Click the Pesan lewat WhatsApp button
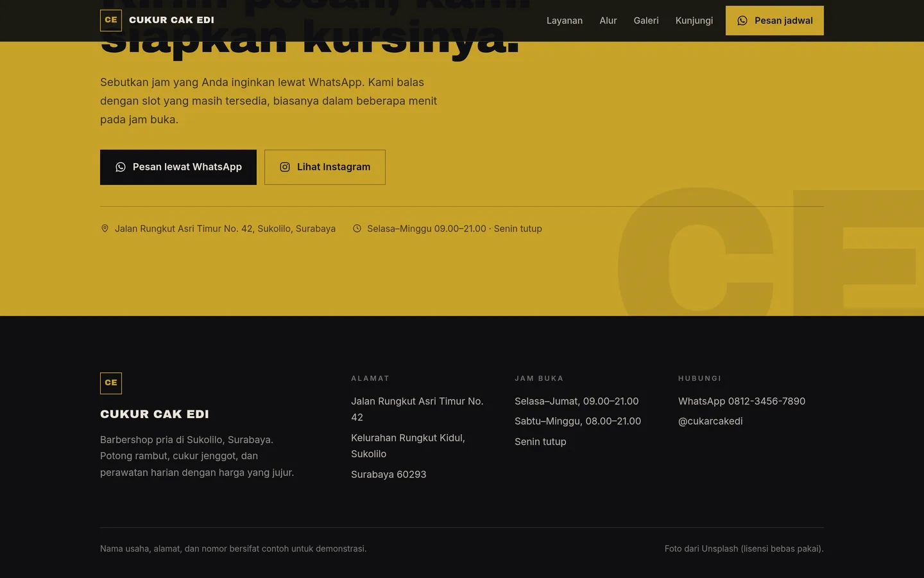 (x=178, y=167)
